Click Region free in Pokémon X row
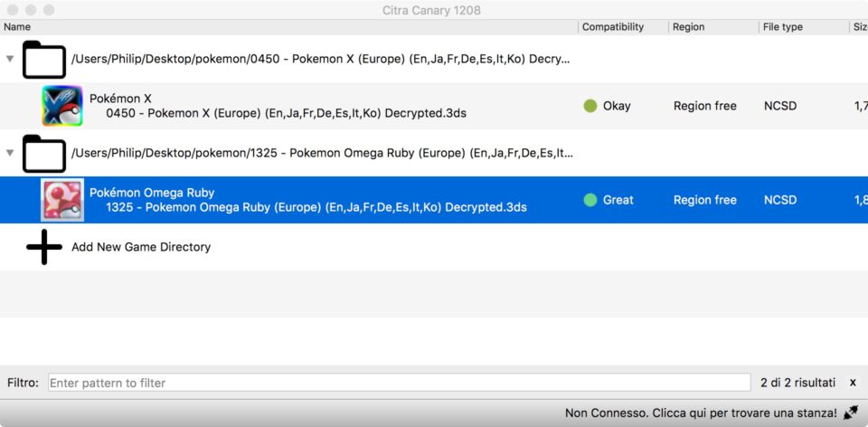 704,106
